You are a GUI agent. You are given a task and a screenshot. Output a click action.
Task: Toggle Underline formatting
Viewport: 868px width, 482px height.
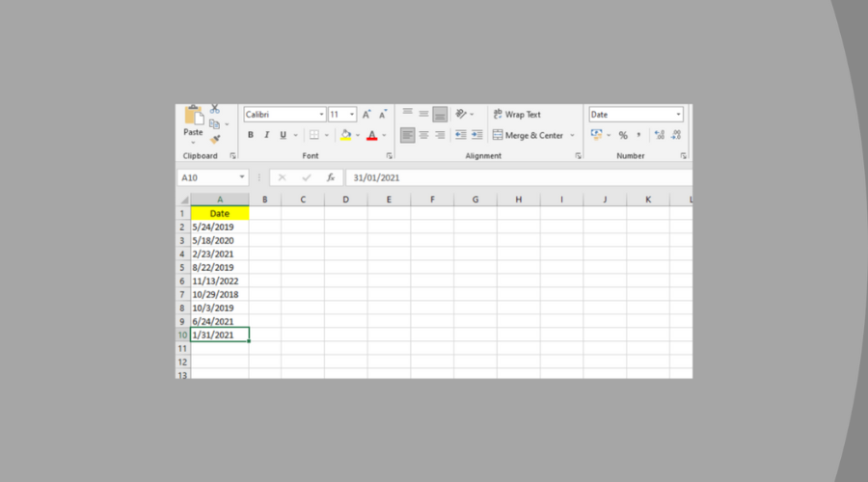(283, 135)
